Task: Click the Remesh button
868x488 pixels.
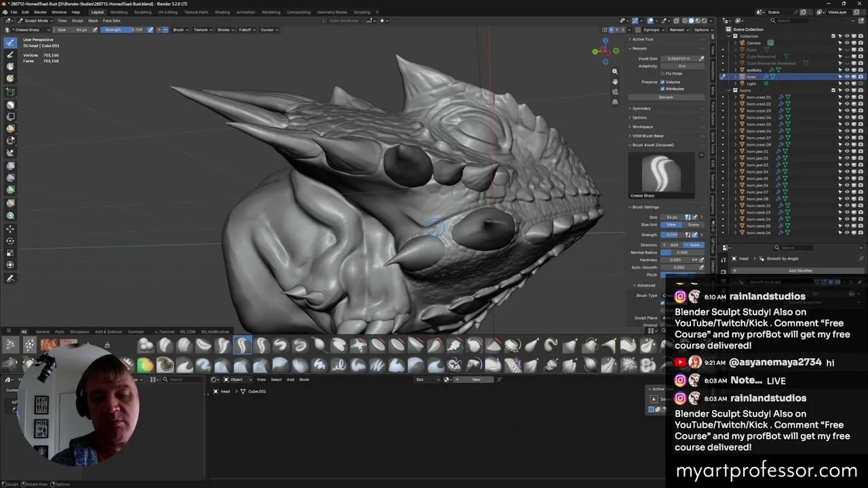Action: [666, 97]
